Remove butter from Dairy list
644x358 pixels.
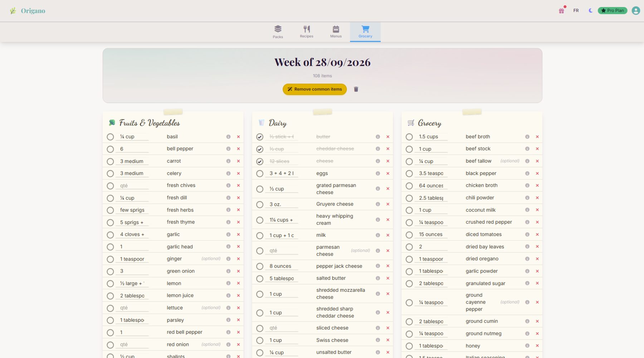tap(388, 137)
